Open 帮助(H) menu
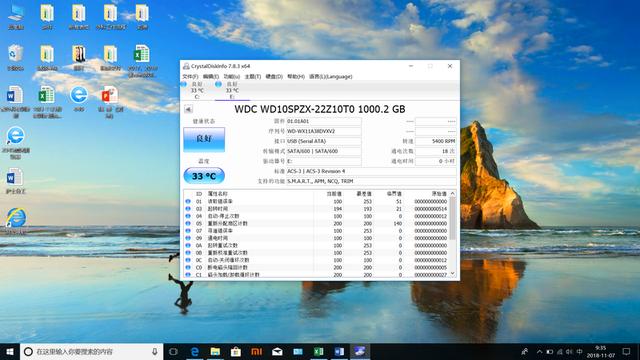The height and width of the screenshot is (360, 640). [x=296, y=76]
